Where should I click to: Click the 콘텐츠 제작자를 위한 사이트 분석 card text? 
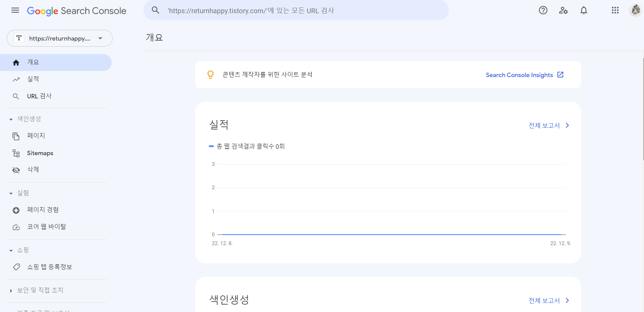pyautogui.click(x=267, y=75)
